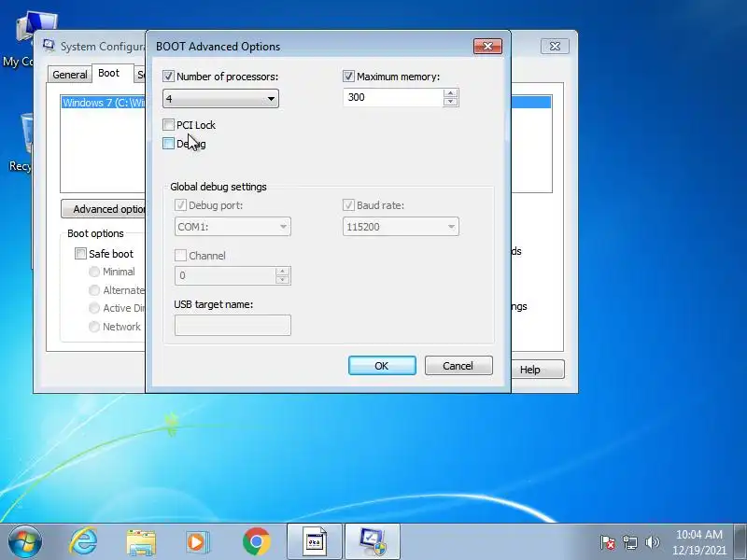Check Safe boot in System Configuration
The width and height of the screenshot is (747, 560).
tap(80, 253)
